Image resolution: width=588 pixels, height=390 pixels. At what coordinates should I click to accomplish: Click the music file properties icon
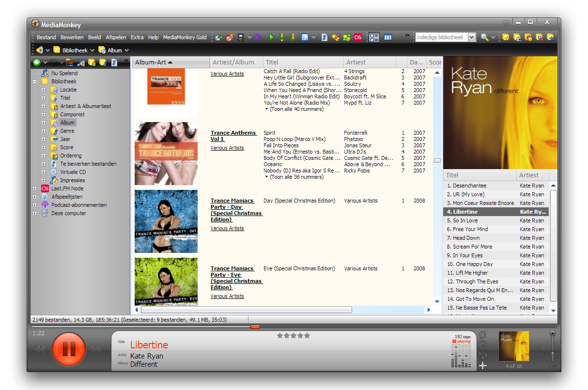tap(324, 37)
